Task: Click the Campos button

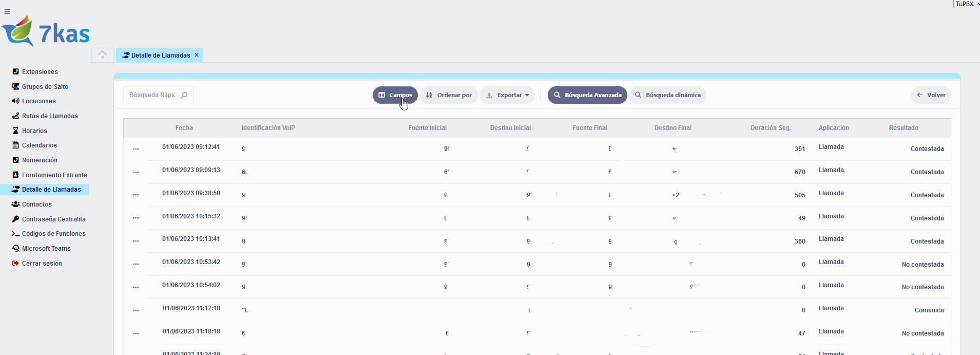Action: (395, 95)
